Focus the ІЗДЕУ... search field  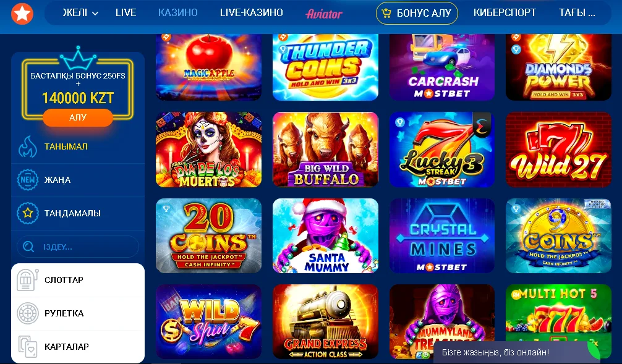click(78, 247)
